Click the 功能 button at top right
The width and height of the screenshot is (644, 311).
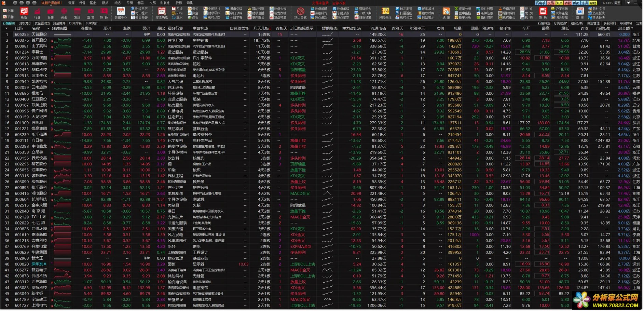pyautogui.click(x=567, y=3)
